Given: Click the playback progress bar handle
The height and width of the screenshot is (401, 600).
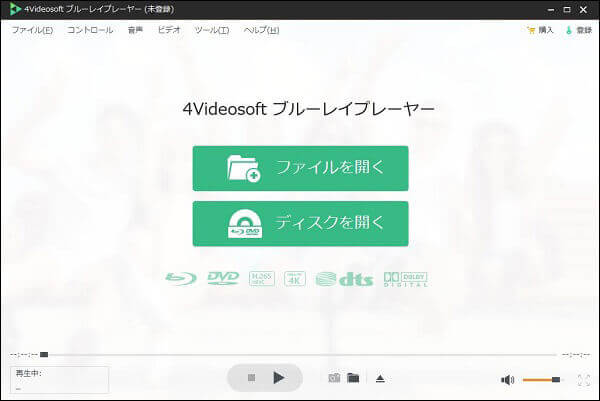Looking at the screenshot, I should 44,355.
